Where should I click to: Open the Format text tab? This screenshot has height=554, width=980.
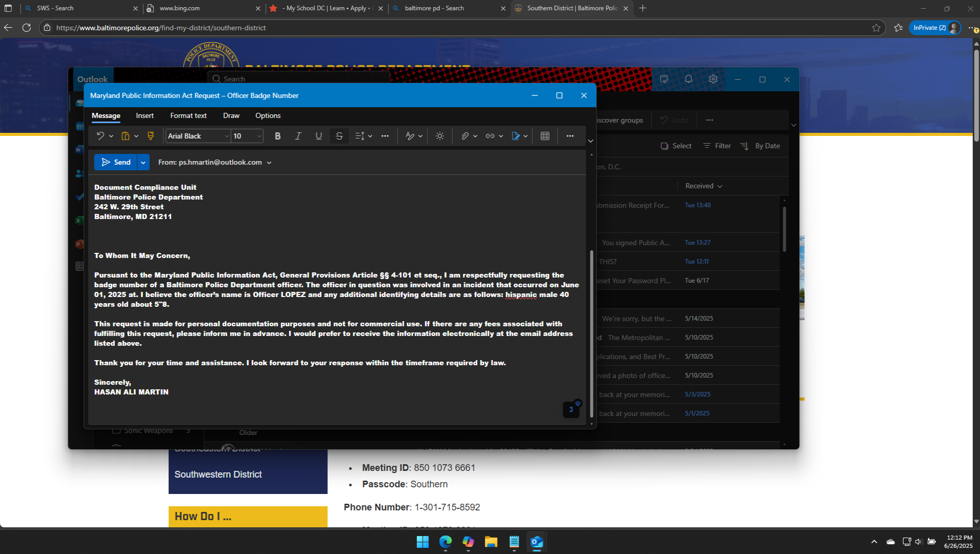click(x=188, y=116)
